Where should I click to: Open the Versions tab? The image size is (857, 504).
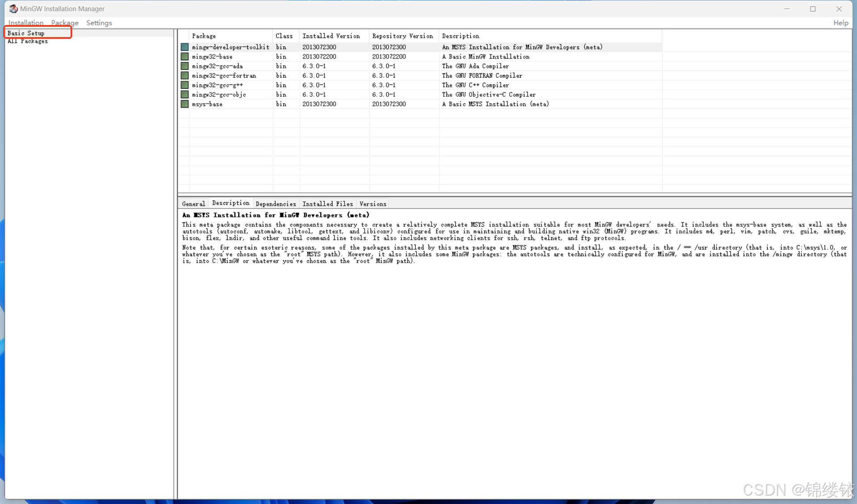373,204
